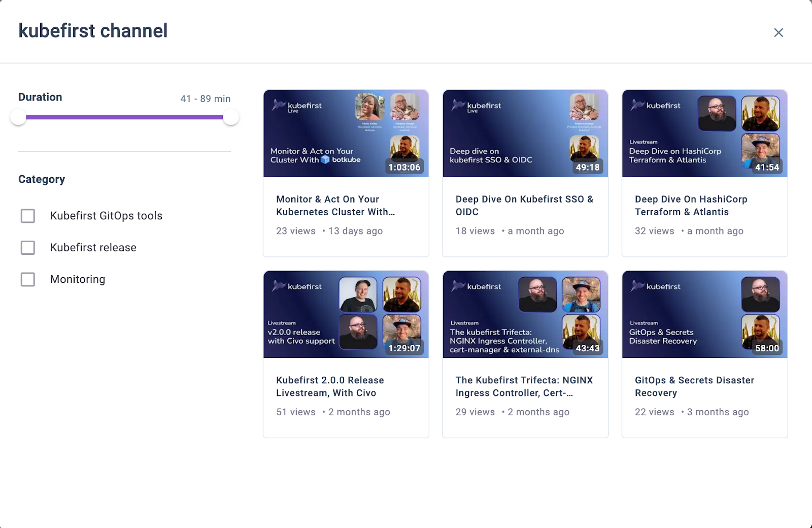Click the 58:00 duration badge

click(x=767, y=348)
